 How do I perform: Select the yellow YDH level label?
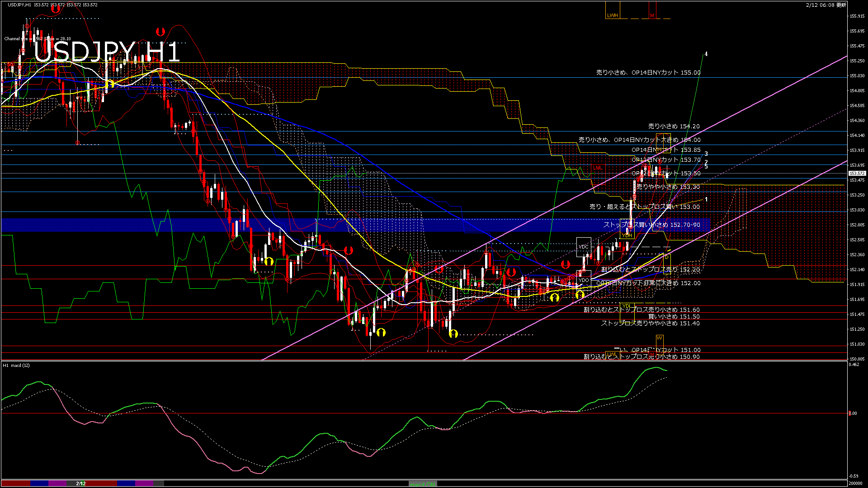point(627,235)
